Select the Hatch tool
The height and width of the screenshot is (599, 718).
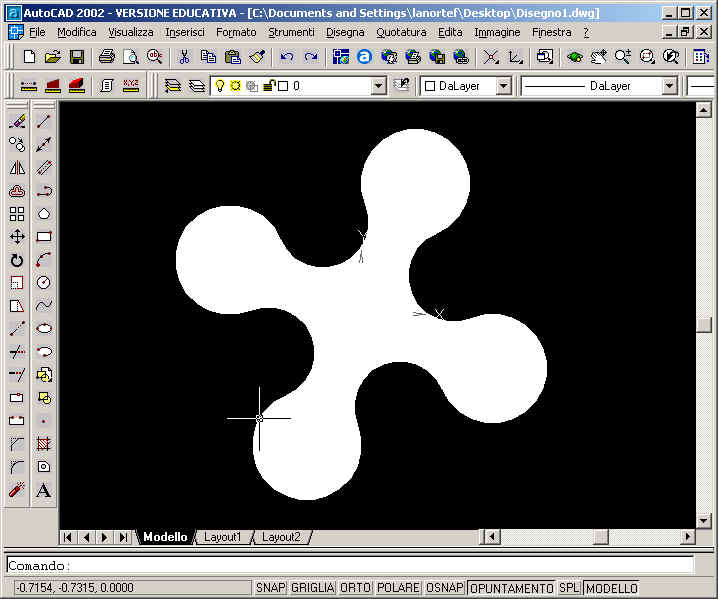coord(44,443)
